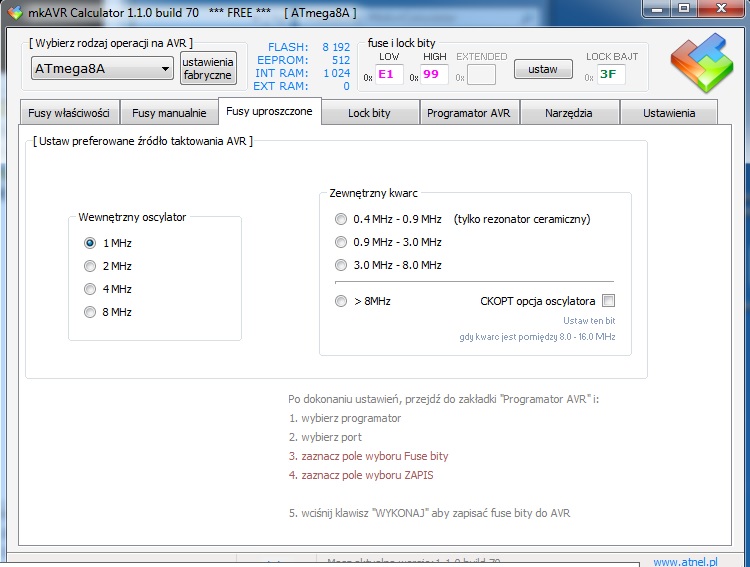This screenshot has width=750, height=567.
Task: Click the 'wciśnij klawisz WYKONAJ' instruction line
Action: tap(430, 513)
